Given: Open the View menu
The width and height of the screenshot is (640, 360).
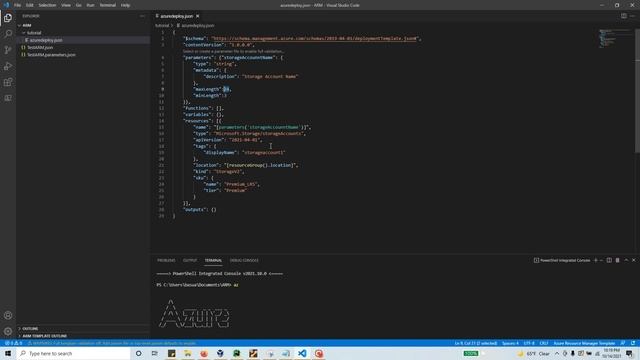Looking at the screenshot, I should point(66,5).
